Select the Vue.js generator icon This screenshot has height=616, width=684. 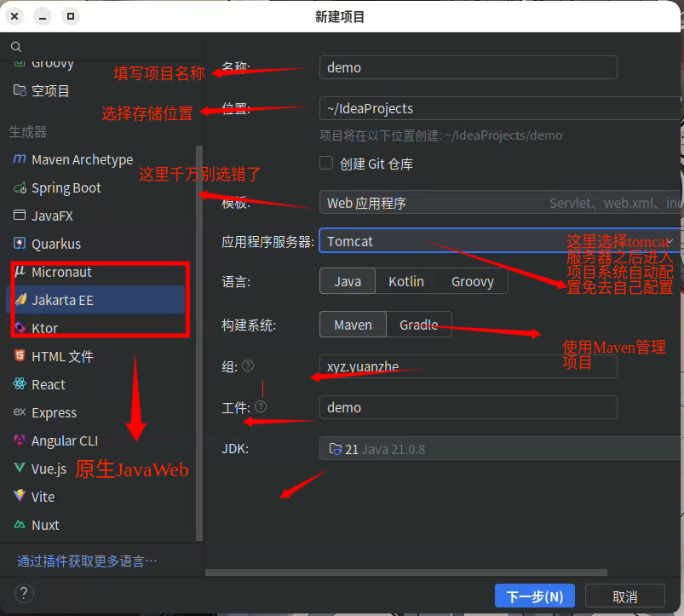(19, 469)
